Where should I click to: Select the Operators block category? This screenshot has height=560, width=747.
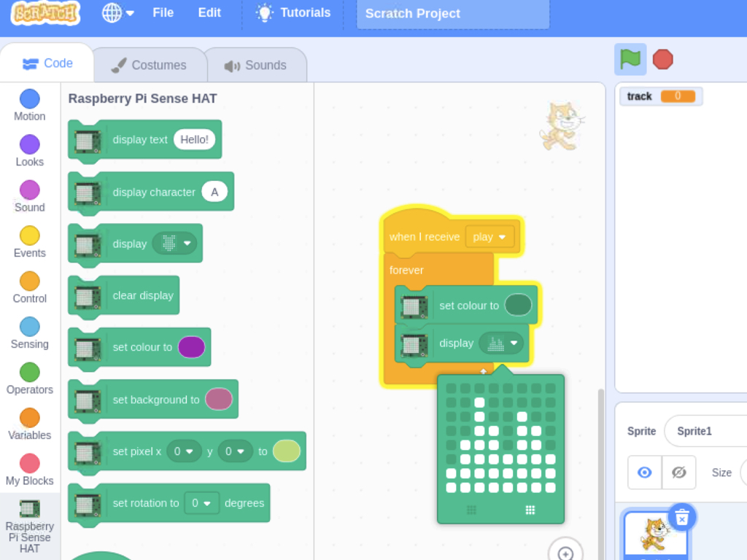[x=29, y=379]
